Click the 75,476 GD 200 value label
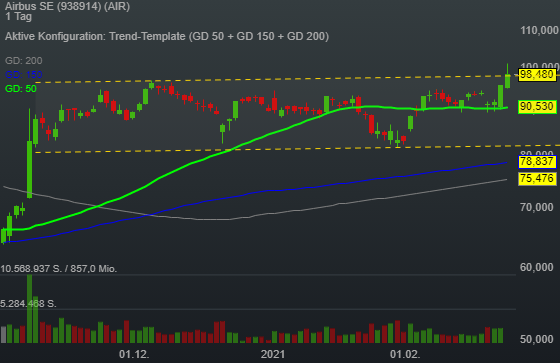Viewport: 560px width, 363px height. pyautogui.click(x=537, y=178)
